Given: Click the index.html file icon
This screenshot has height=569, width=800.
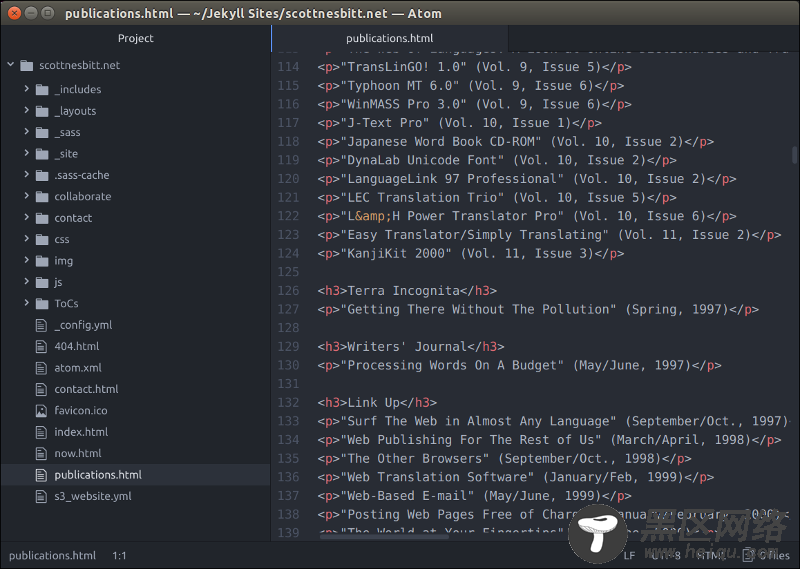Looking at the screenshot, I should point(41,432).
